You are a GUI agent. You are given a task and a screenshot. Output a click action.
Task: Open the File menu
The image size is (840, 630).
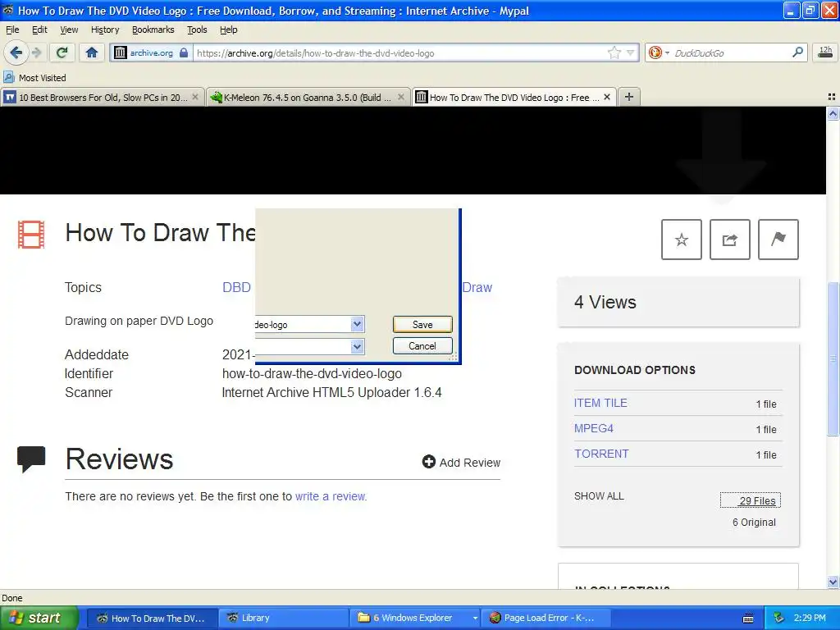point(12,30)
